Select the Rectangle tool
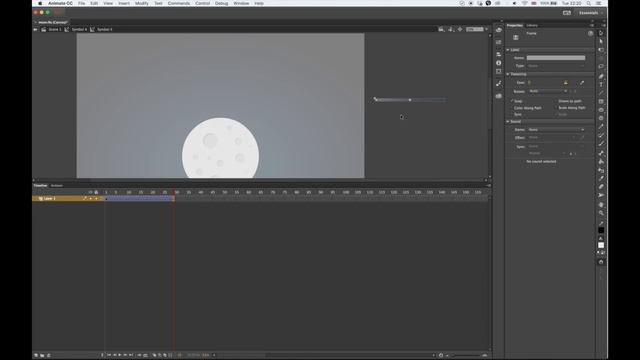The width and height of the screenshot is (640, 360). (x=601, y=102)
